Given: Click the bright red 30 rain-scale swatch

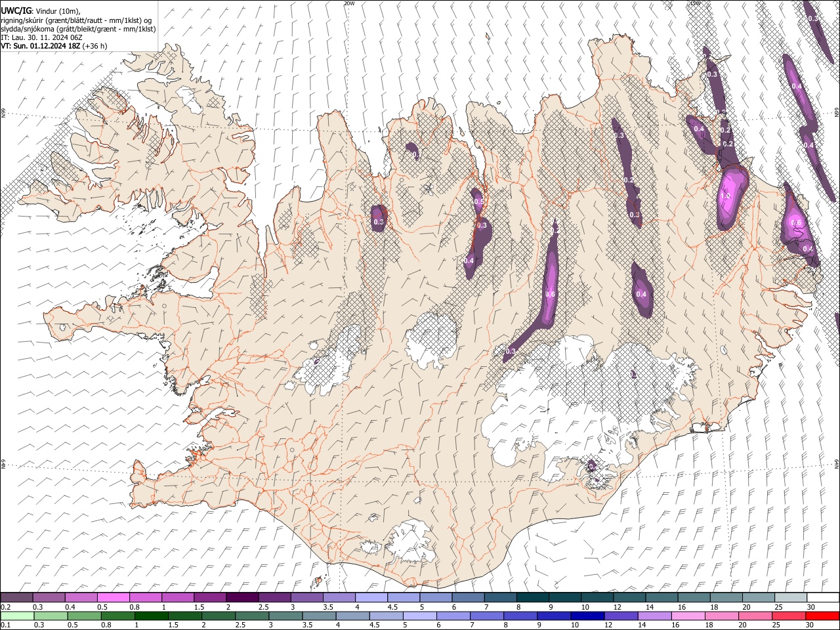Looking at the screenshot, I should click(823, 616).
